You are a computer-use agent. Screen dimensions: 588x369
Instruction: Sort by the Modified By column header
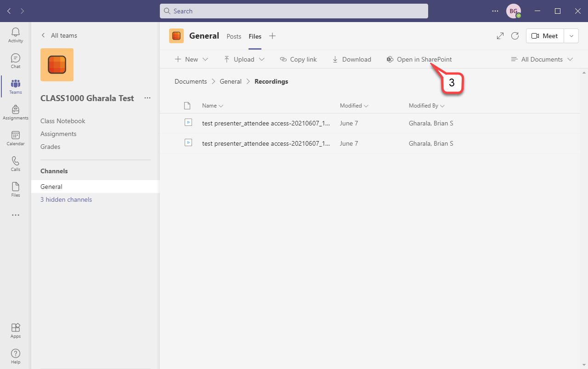(427, 106)
